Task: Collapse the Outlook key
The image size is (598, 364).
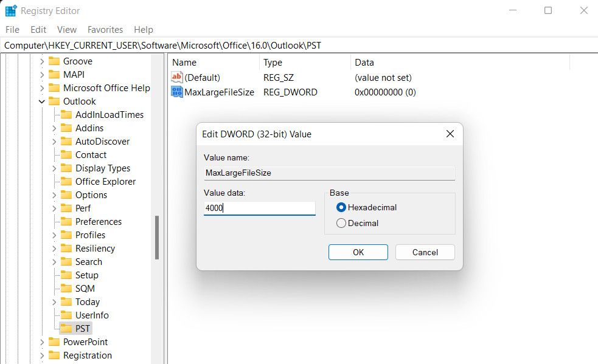Action: tap(42, 101)
